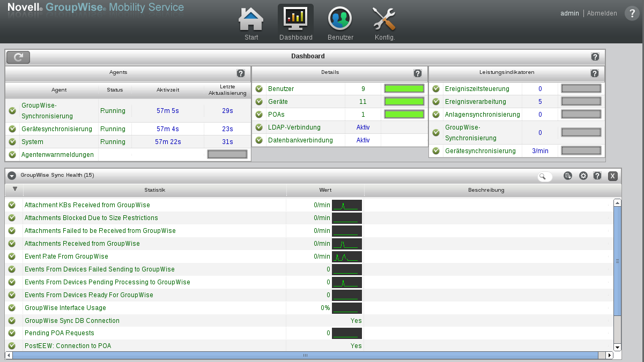Select Events From Devices Ready For GroupWise
Screen dimensions: 644x362
tap(89, 295)
